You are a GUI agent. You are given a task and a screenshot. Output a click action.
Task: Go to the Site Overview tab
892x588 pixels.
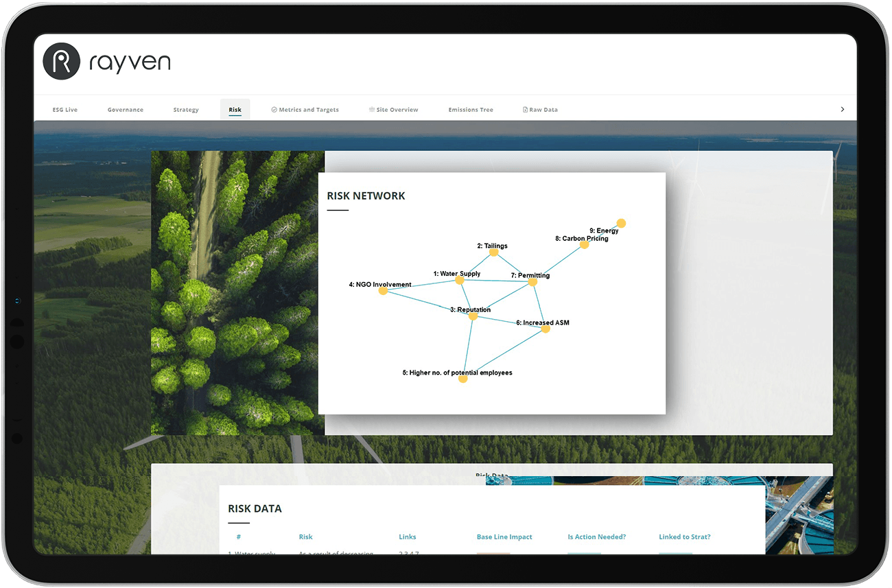393,110
